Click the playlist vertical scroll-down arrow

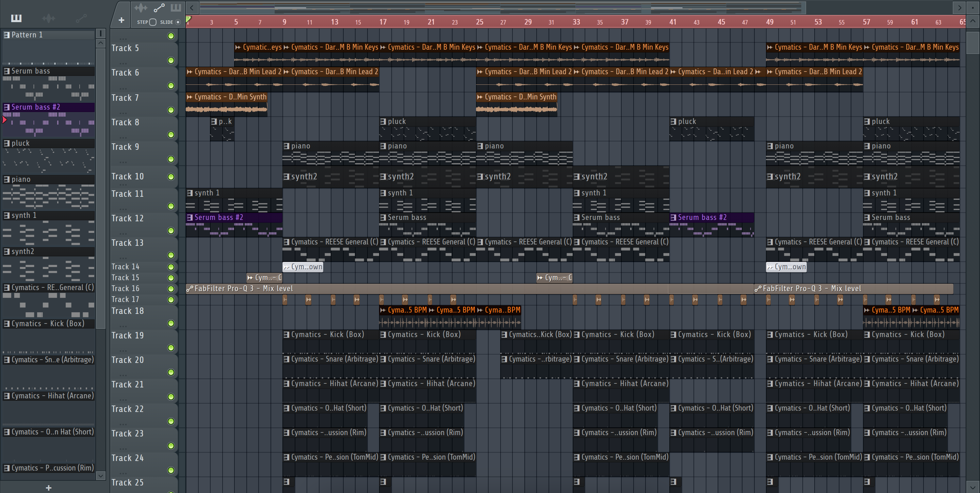(973, 487)
